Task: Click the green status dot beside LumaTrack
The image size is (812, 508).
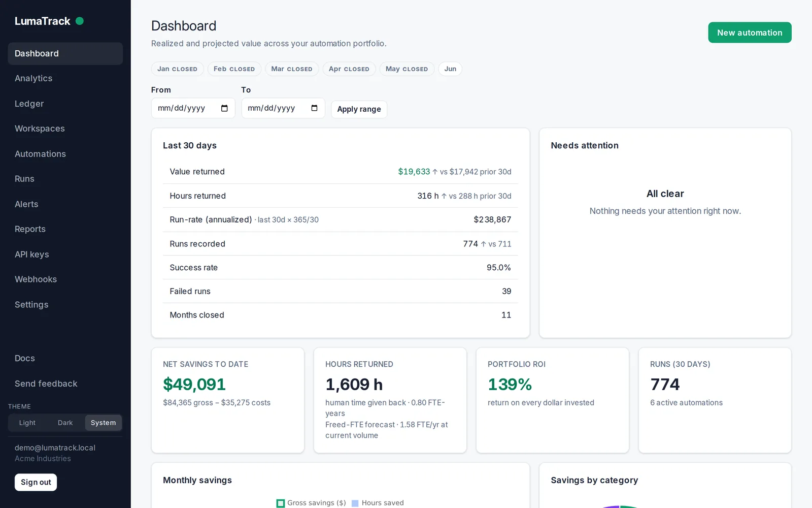Action: tap(80, 21)
